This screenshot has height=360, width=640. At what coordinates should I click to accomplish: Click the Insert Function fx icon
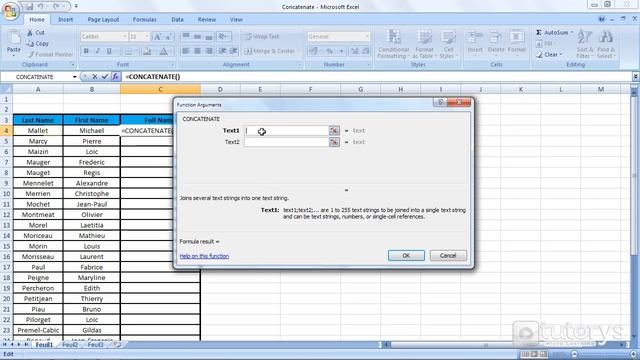point(116,76)
